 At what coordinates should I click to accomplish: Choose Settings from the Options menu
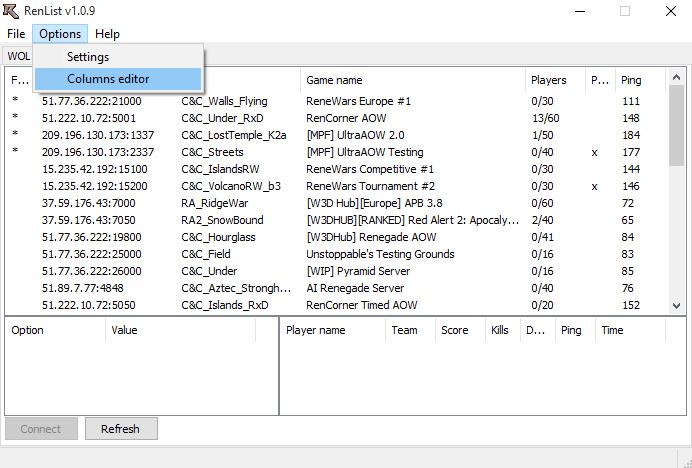pyautogui.click(x=117, y=57)
